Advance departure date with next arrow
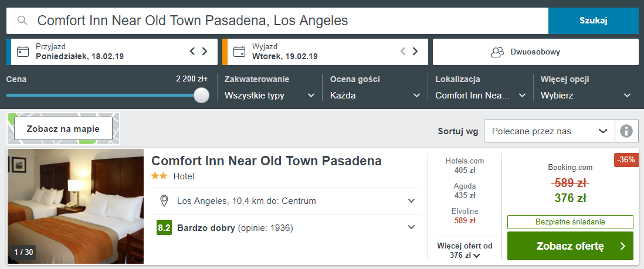The image size is (644, 269). (415, 52)
